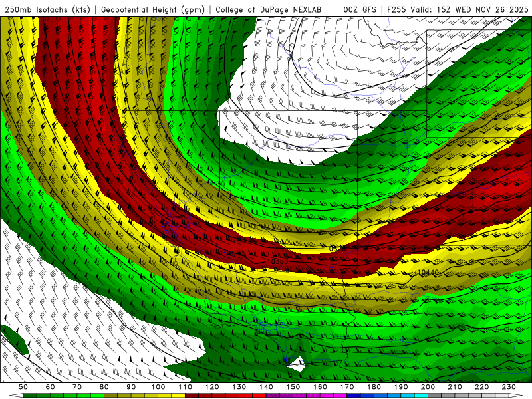Screen dimensions: 532x399
Task: Click the 50 knot scale label
Action: coord(23,387)
